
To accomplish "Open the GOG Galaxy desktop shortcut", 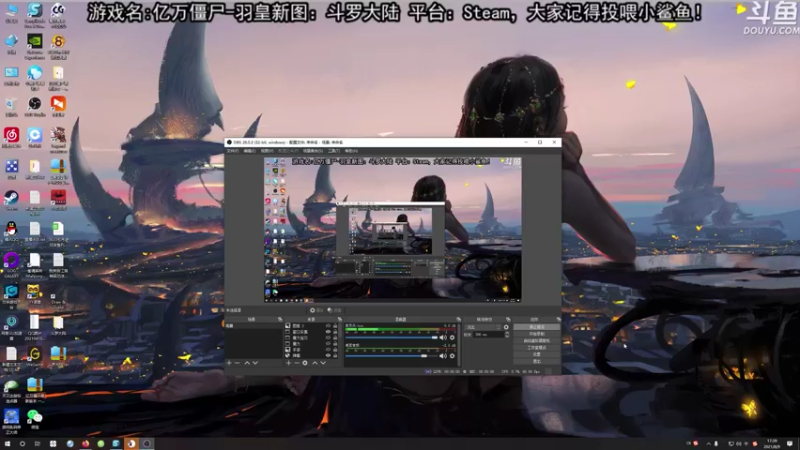I will point(11,262).
